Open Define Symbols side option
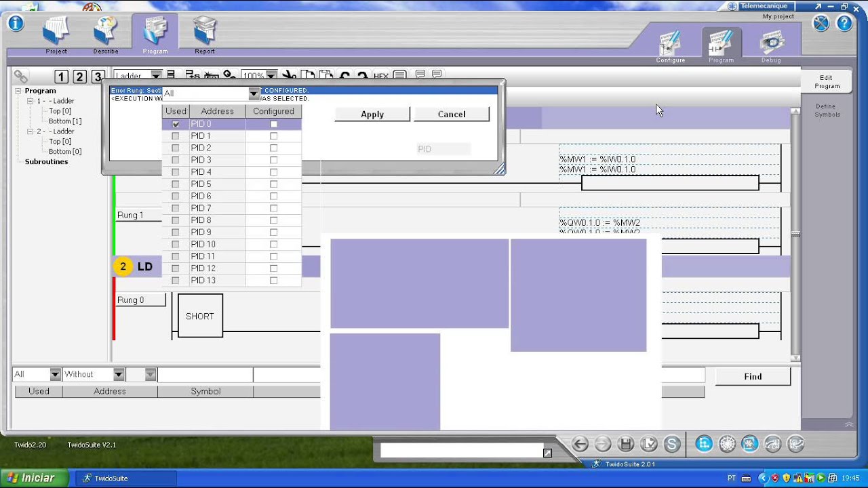The width and height of the screenshot is (868, 488). [x=827, y=110]
